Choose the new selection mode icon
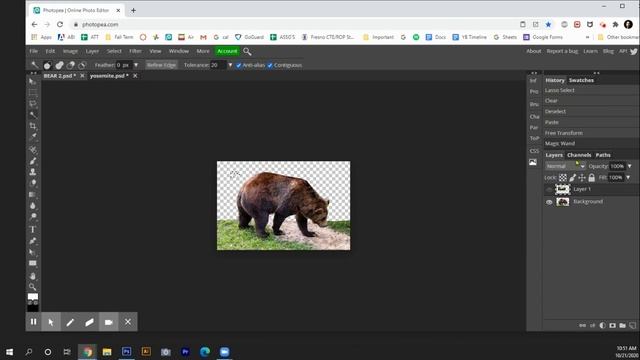This screenshot has width=640, height=360. (x=48, y=65)
